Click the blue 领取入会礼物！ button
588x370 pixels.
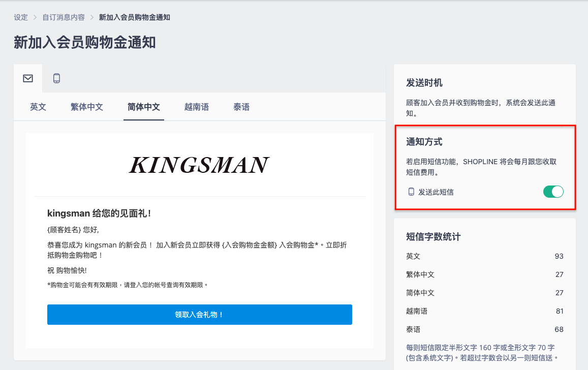point(200,315)
